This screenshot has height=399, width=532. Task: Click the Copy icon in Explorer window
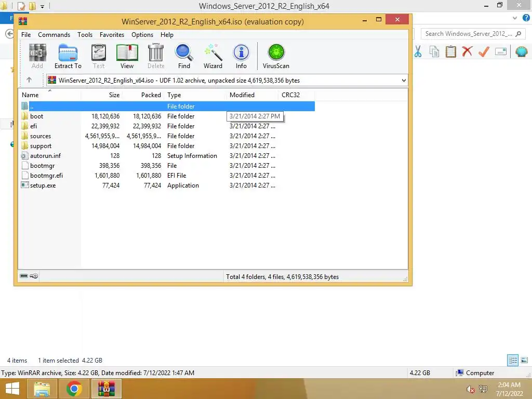point(434,51)
